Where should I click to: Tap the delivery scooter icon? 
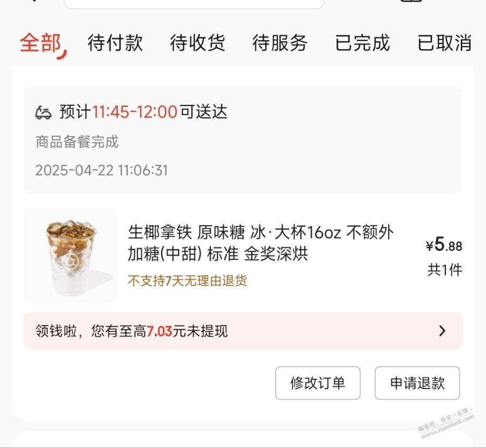[x=43, y=112]
